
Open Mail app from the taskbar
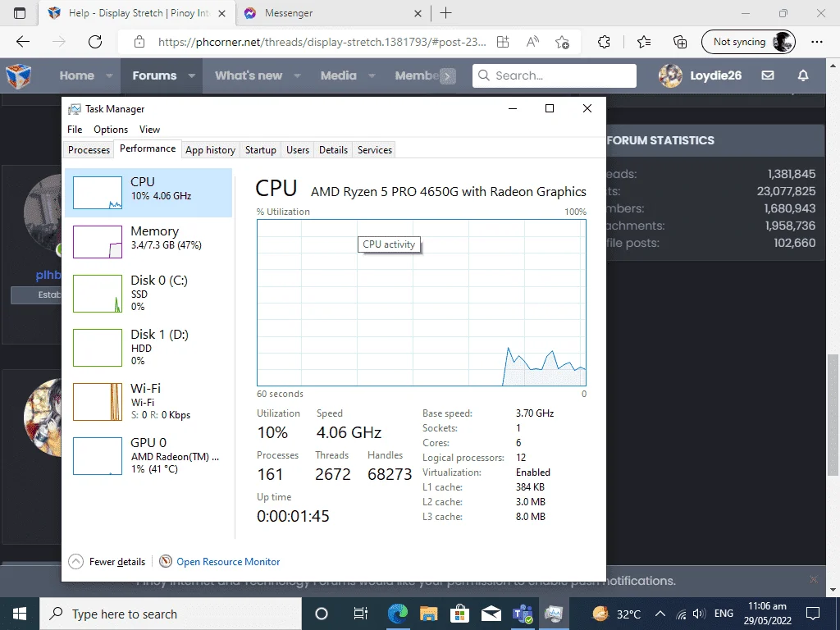491,614
